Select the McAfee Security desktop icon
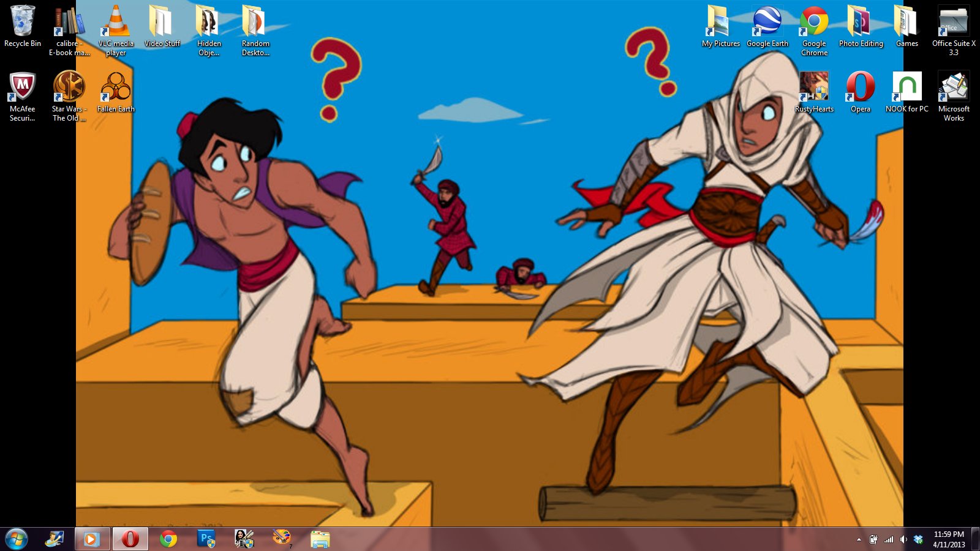The width and height of the screenshot is (980, 551). pyautogui.click(x=23, y=88)
